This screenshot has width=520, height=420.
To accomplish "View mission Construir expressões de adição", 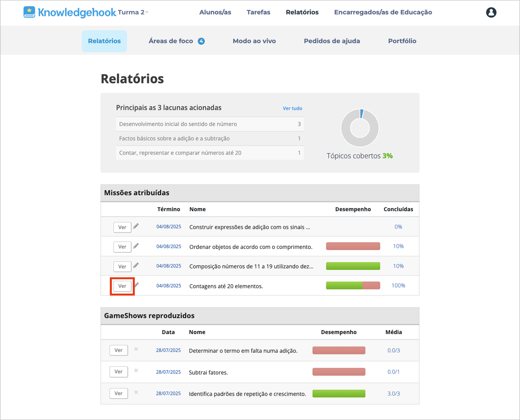I will coord(122,227).
